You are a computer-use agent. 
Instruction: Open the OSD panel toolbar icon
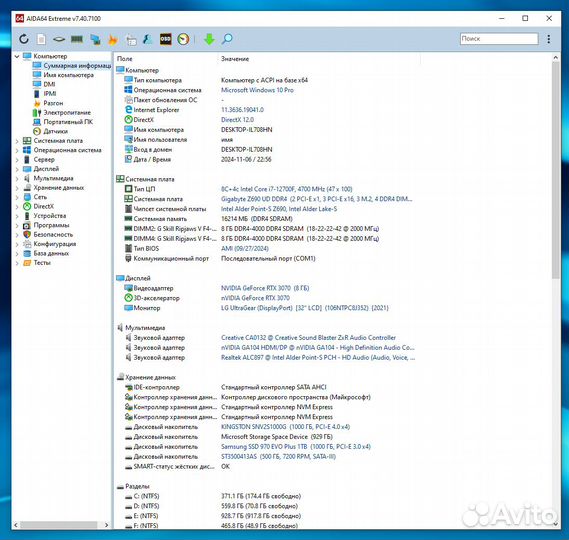(165, 39)
